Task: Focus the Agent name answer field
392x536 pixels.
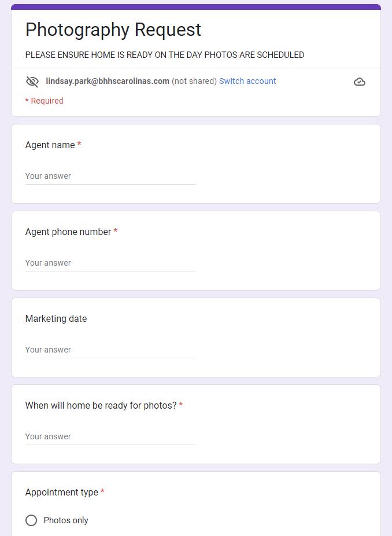Action: pyautogui.click(x=110, y=176)
